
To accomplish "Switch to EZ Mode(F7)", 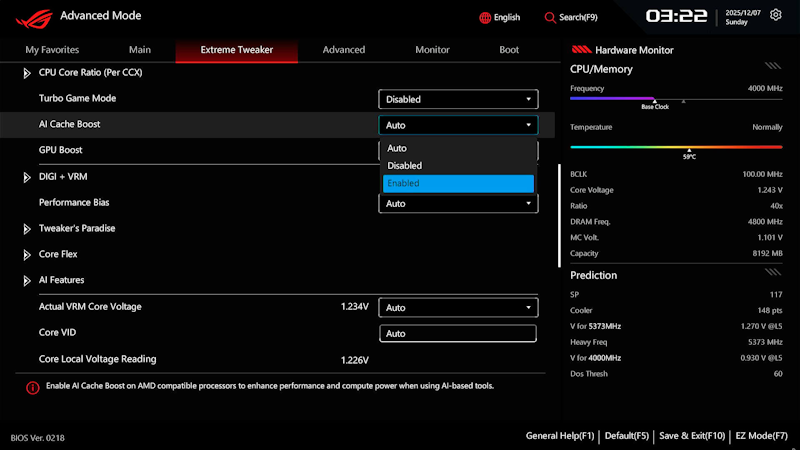I will tap(761, 436).
